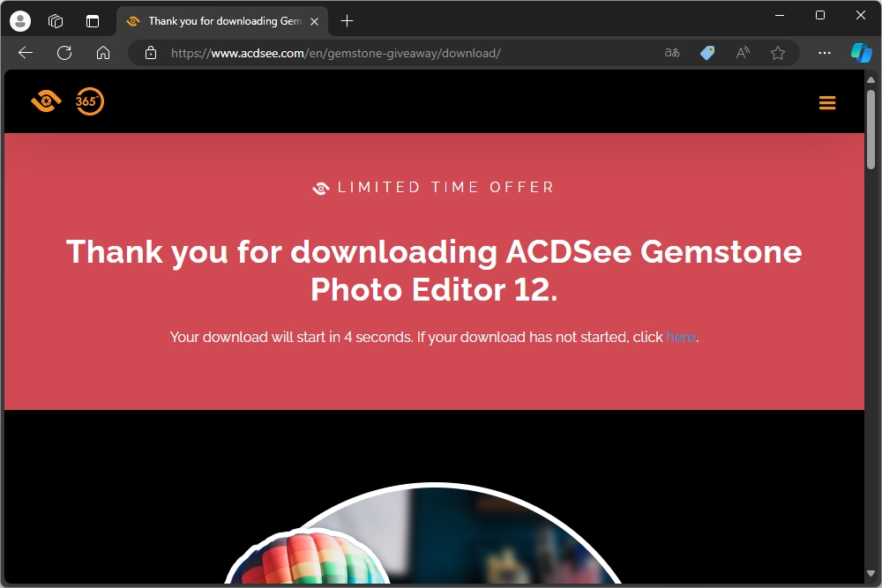Open the orange hamburger site menu
Screen dimensions: 882x588
(x=827, y=103)
